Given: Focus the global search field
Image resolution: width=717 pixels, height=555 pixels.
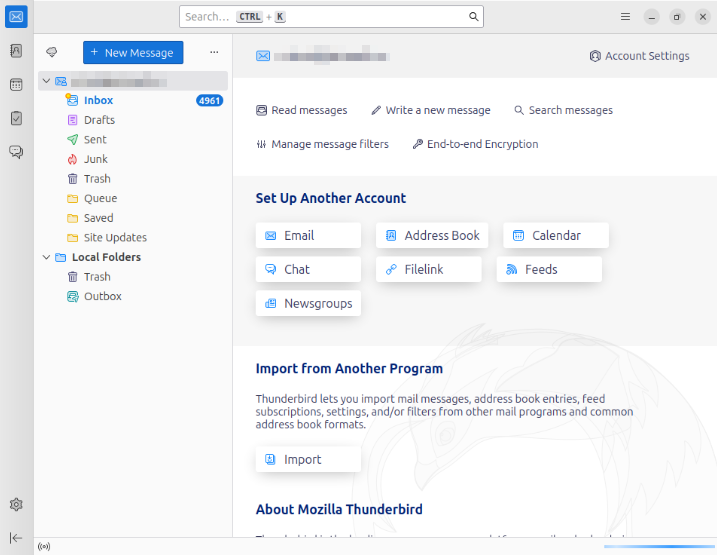Looking at the screenshot, I should coord(331,17).
